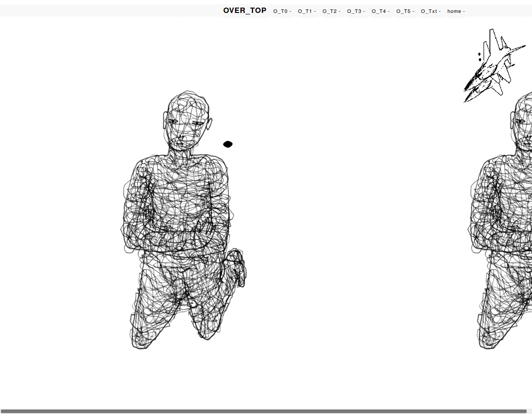Open the O_T0 page
Viewport: 532px width, 414px height.
click(281, 11)
